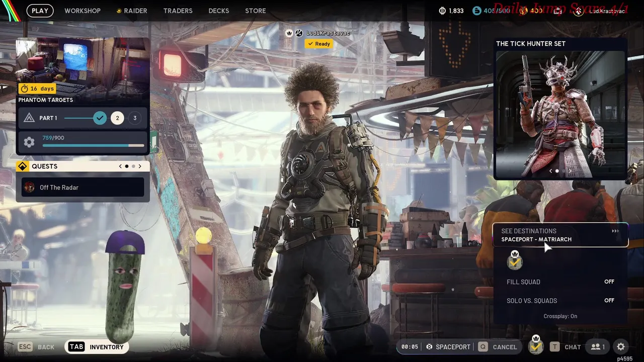
Task: Select step 2 of Phantom Targets
Action: [x=117, y=118]
